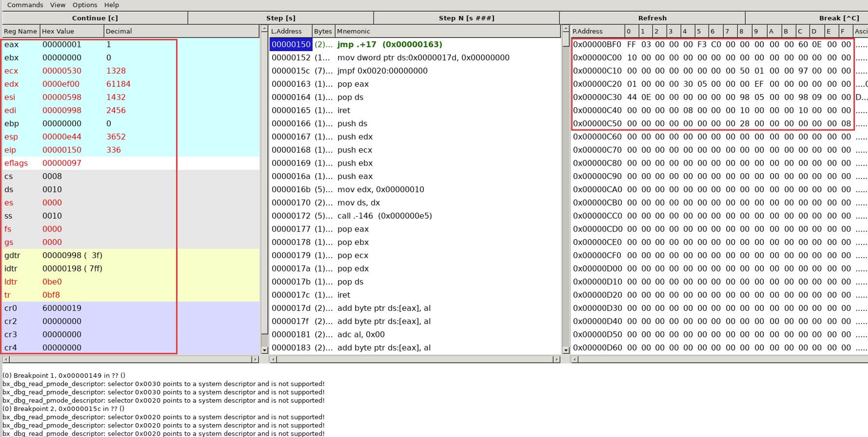
Task: Click disassembly pane horizontal scrollbar right arrow
Action: pos(557,359)
